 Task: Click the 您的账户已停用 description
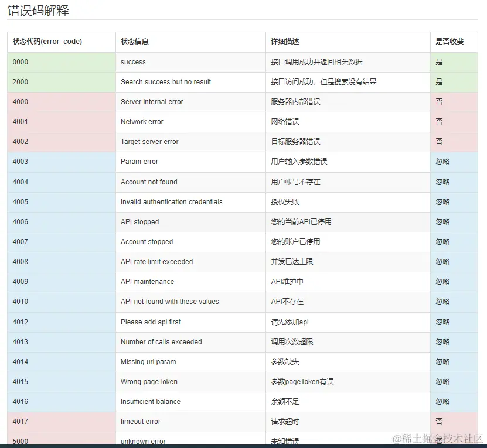[295, 242]
